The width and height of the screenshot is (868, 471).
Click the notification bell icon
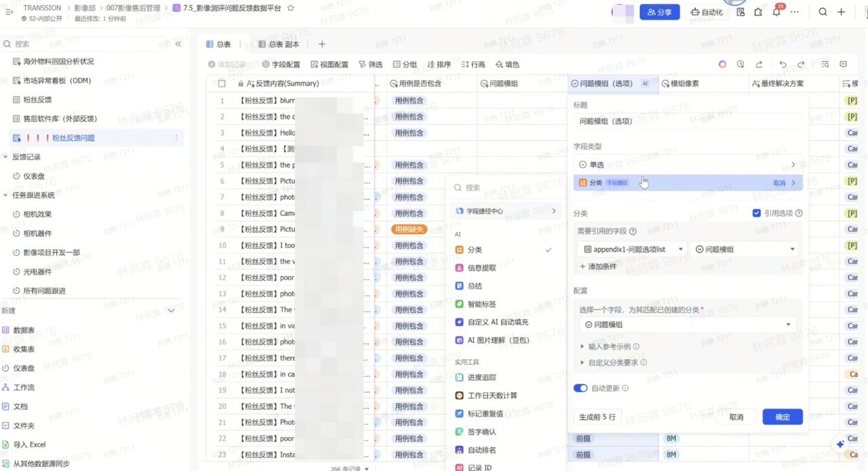pos(776,12)
